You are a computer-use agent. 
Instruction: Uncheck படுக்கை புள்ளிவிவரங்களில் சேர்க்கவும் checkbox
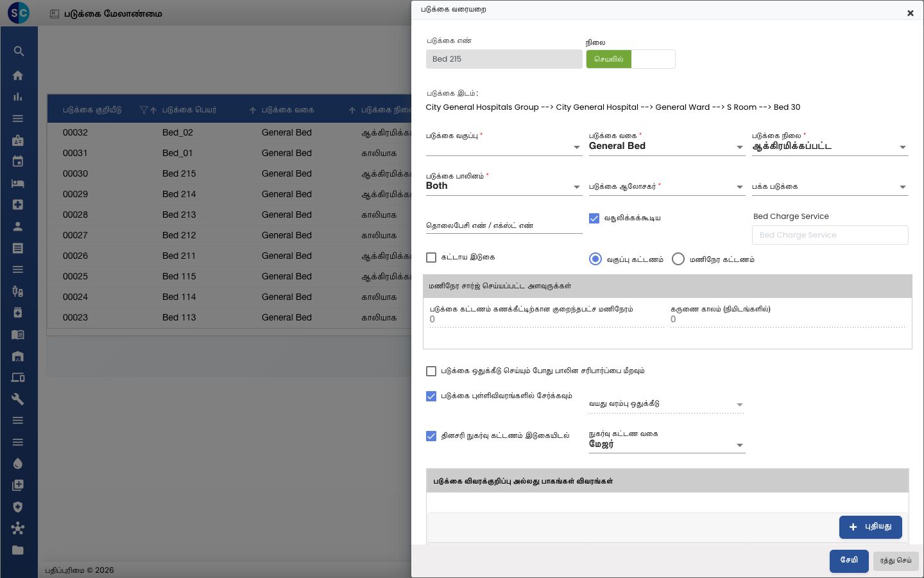coord(431,396)
